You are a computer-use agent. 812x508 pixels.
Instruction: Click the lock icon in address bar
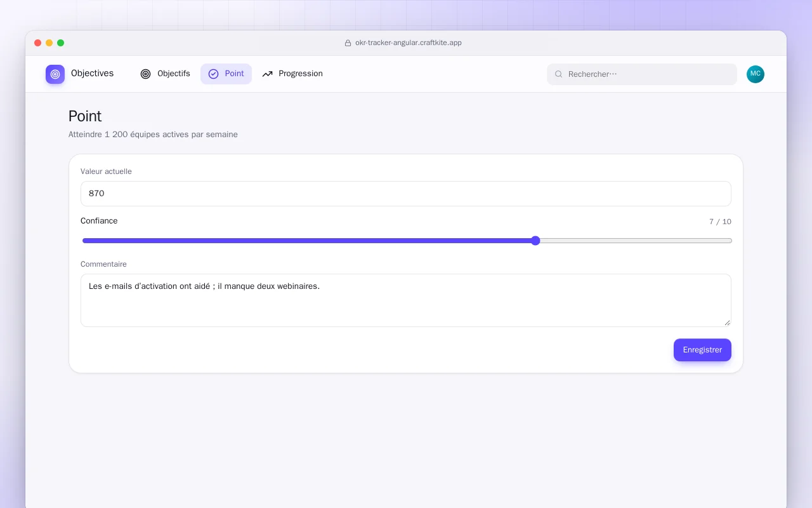348,43
